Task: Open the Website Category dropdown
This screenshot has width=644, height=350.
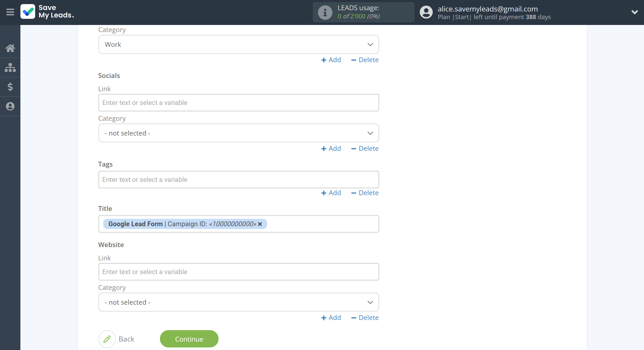Action: point(239,302)
